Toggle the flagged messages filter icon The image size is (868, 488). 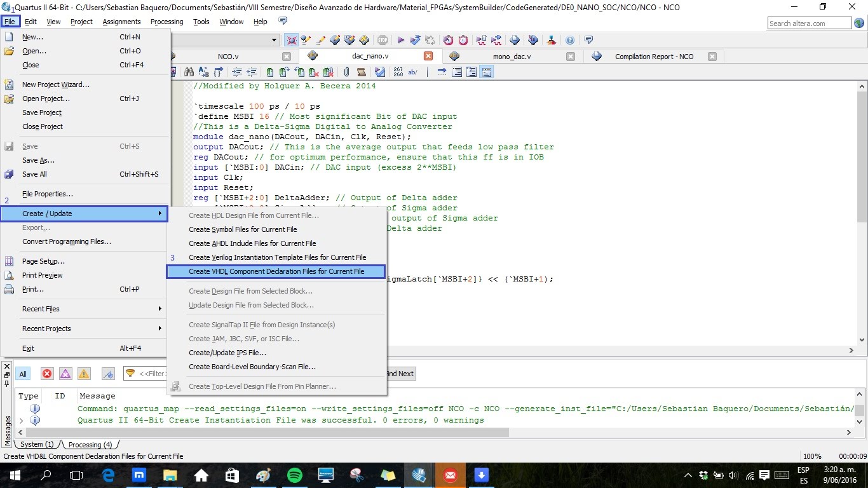[x=107, y=374]
